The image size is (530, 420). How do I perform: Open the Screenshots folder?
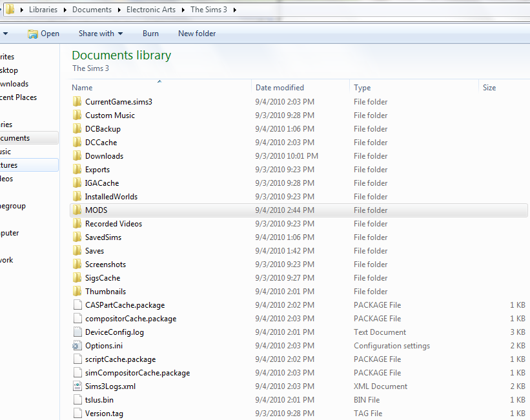105,264
